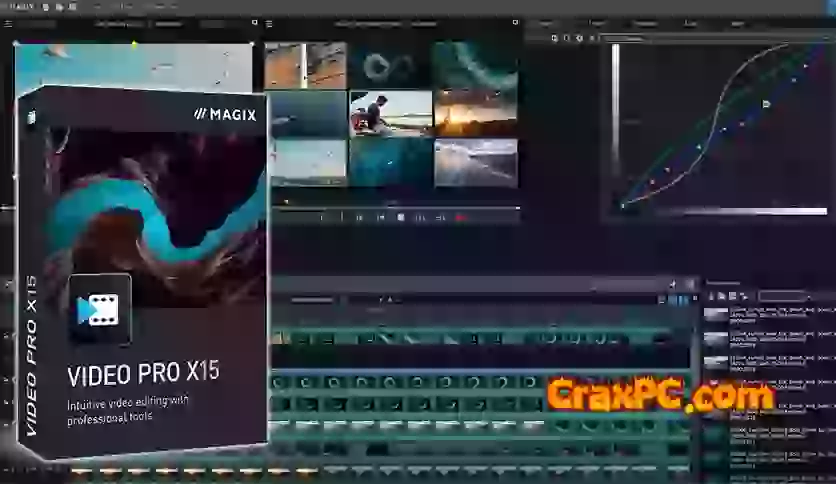Select the man sitting on beach thumbnail

tap(391, 114)
